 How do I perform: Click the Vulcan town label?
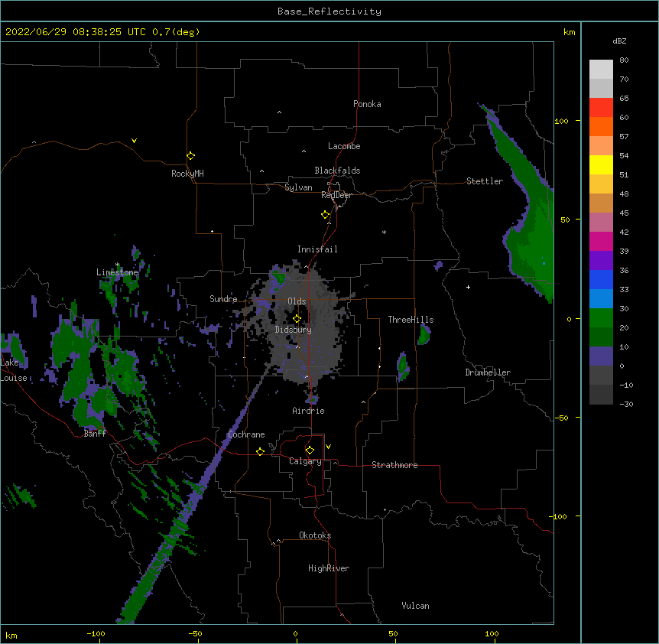415,606
